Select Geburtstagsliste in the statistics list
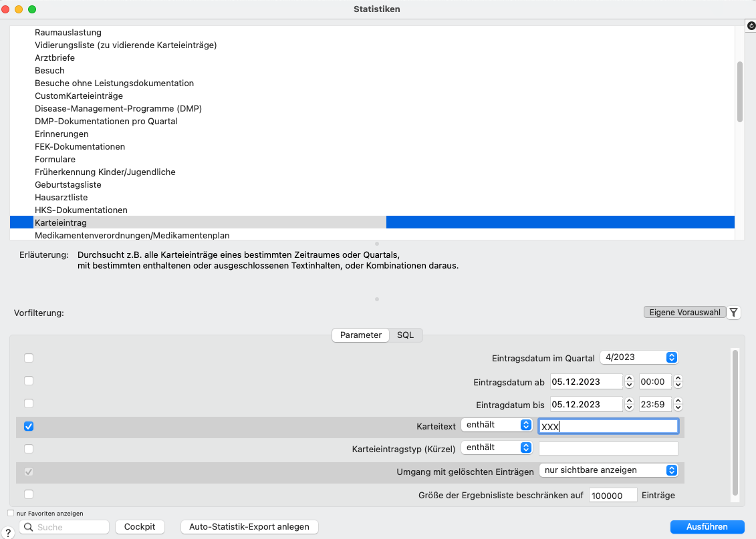This screenshot has height=539, width=756. (x=68, y=184)
